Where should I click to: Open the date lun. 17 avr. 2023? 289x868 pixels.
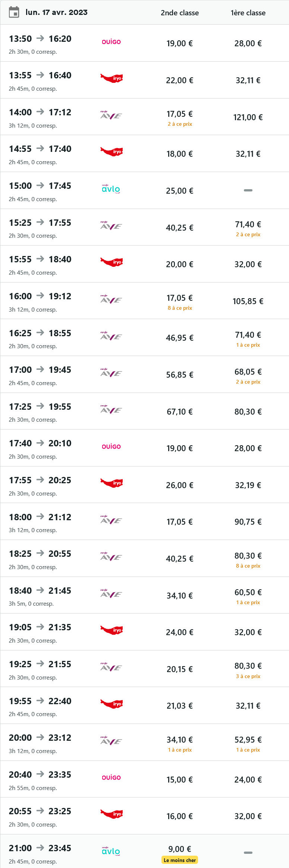pyautogui.click(x=57, y=12)
